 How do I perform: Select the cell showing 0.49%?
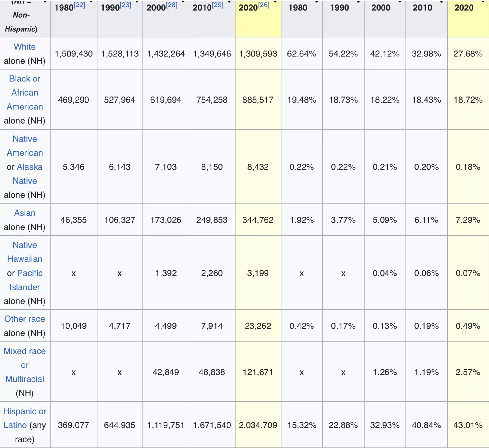click(x=468, y=326)
